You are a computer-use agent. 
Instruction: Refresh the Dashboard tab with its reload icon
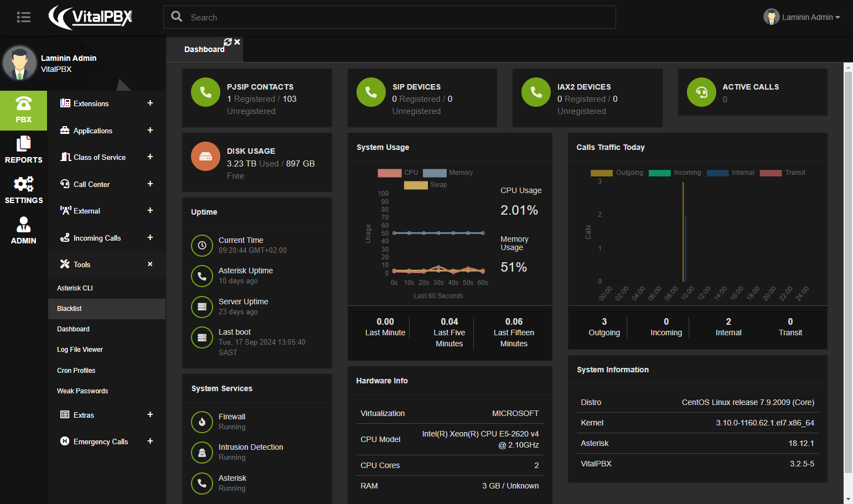pos(228,42)
